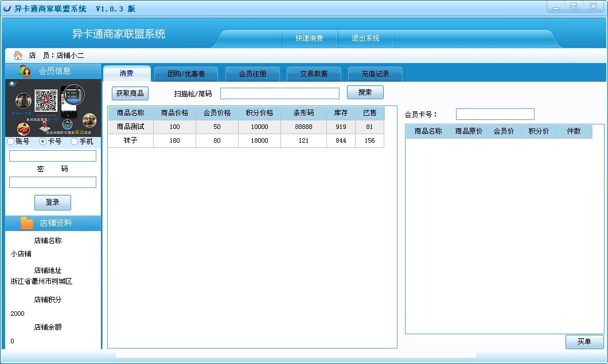Click the 商品价格 column header
608x364 pixels.
click(x=174, y=113)
